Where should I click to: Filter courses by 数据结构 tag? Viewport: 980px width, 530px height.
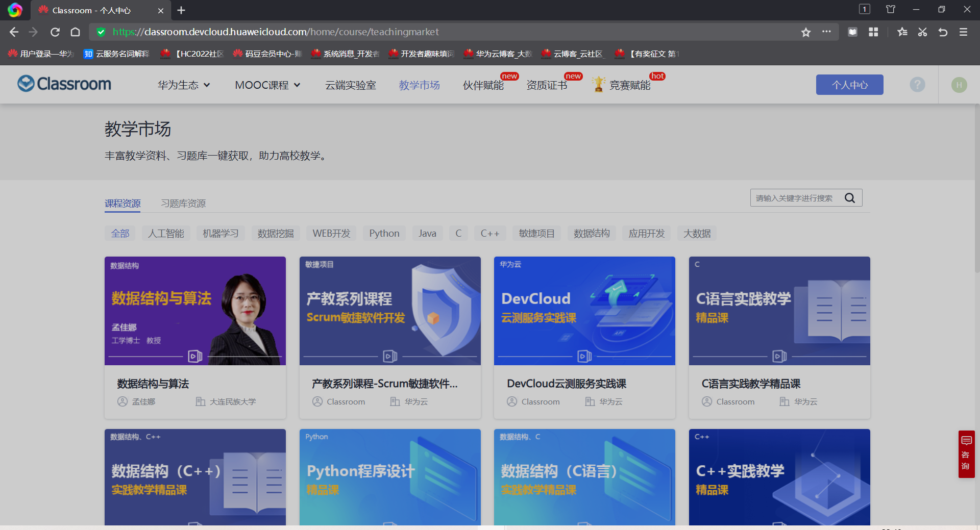coord(592,234)
